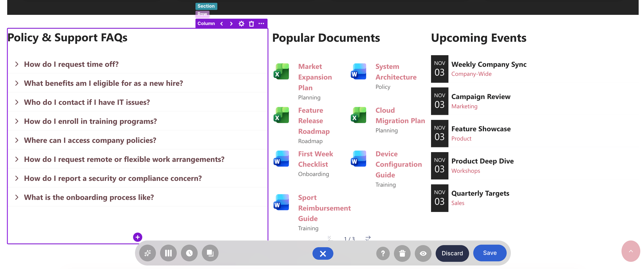
Task: Click the Onboarding label under First Week Checklist
Action: point(313,174)
